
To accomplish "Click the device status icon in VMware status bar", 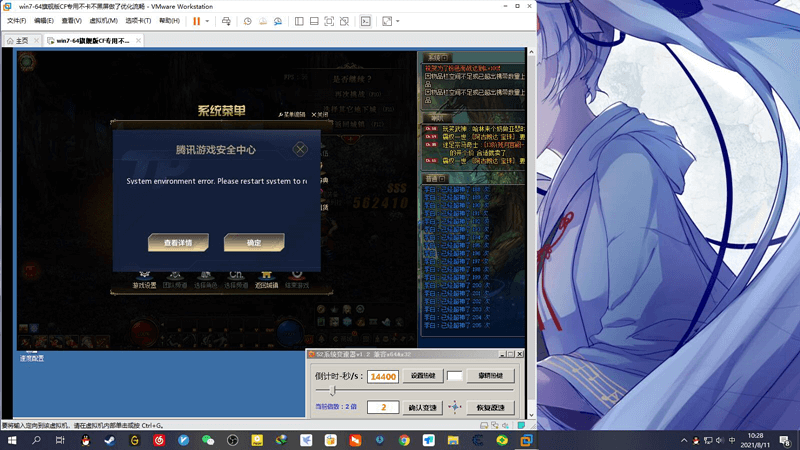I will pyautogui.click(x=484, y=425).
